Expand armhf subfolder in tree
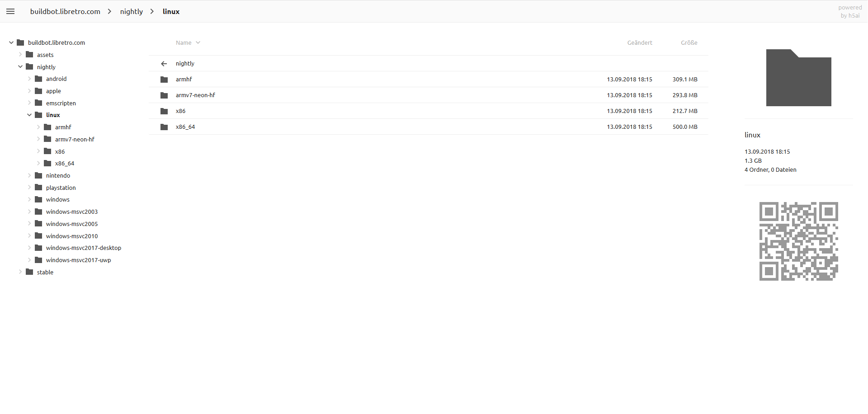The height and width of the screenshot is (414, 868). coord(38,127)
